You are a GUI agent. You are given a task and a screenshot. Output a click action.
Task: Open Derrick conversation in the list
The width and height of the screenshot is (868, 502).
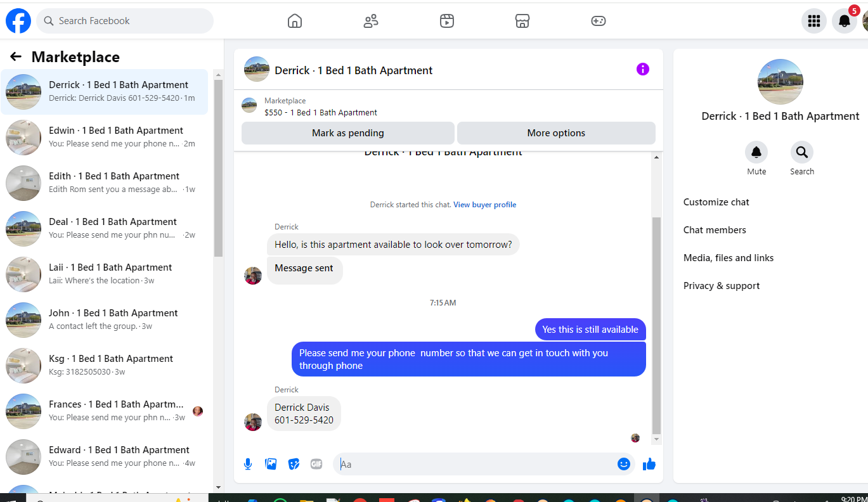105,92
